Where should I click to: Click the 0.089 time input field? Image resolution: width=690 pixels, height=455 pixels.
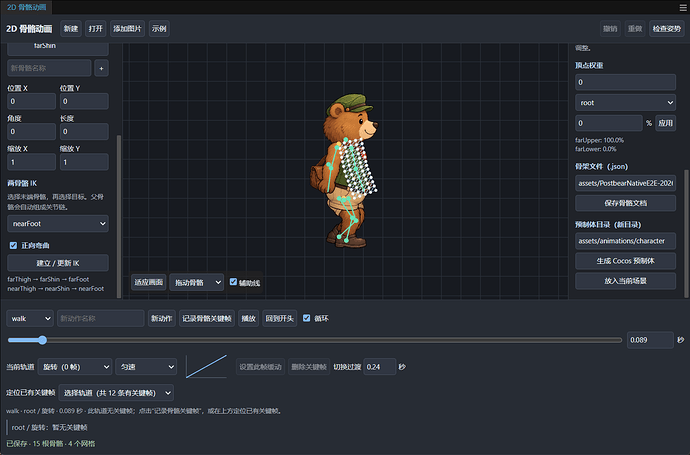pos(650,340)
